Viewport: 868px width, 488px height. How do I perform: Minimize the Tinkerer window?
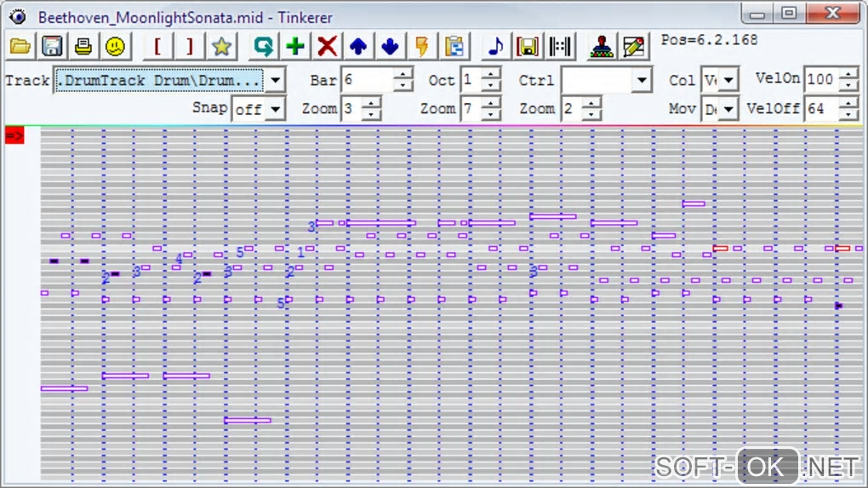757,14
